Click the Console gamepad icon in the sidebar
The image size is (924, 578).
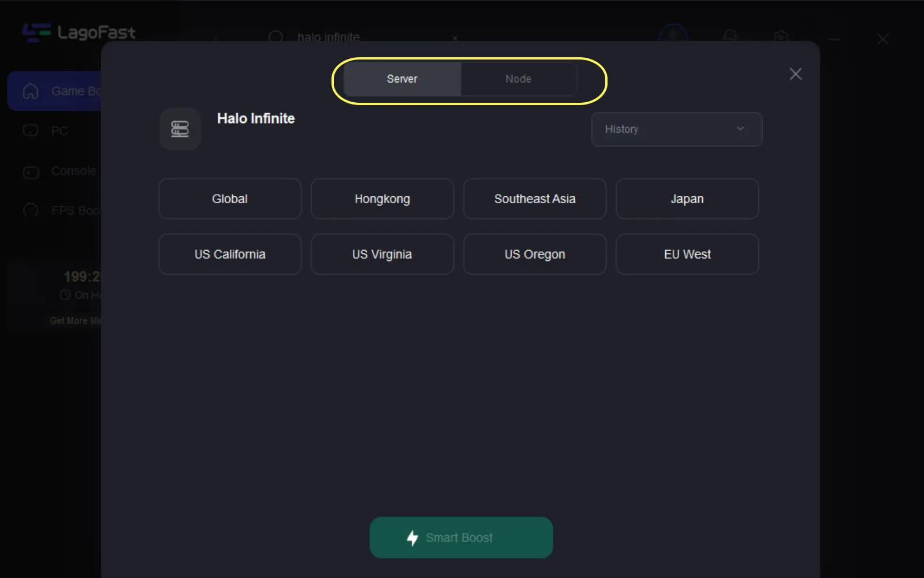(31, 171)
